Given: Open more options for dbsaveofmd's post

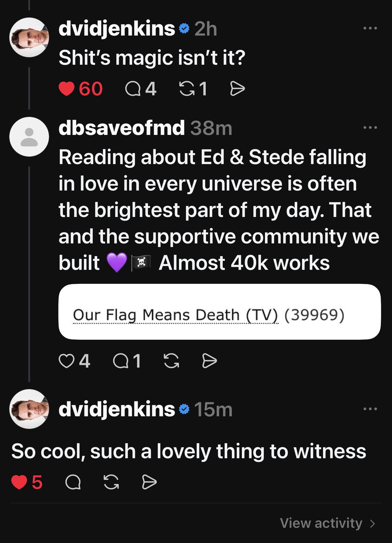Looking at the screenshot, I should click(370, 128).
